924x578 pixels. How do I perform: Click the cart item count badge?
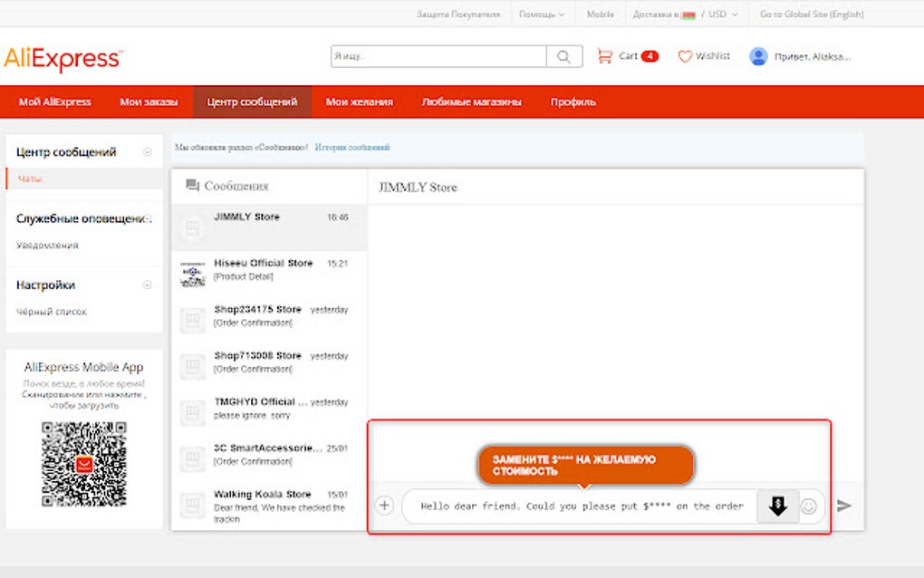click(x=650, y=56)
